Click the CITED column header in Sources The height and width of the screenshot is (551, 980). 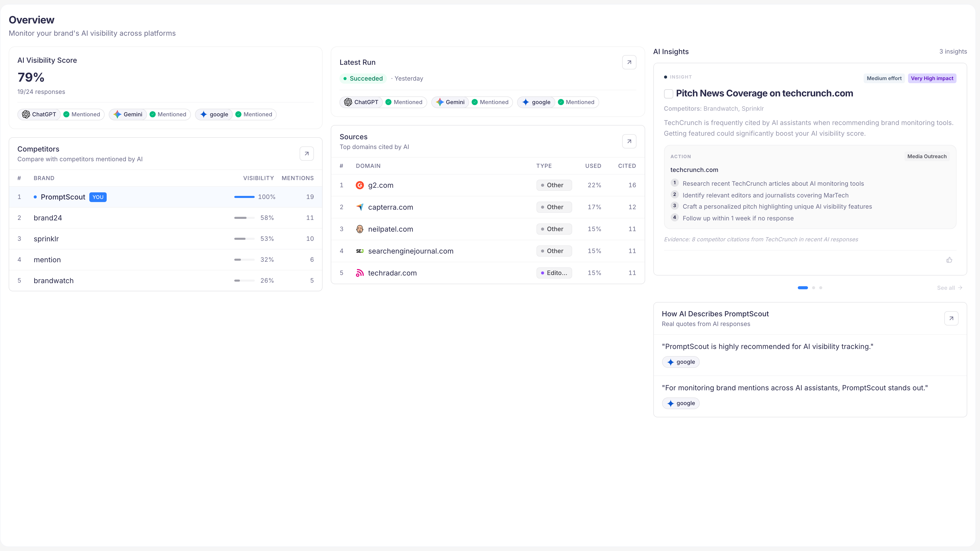pos(627,166)
